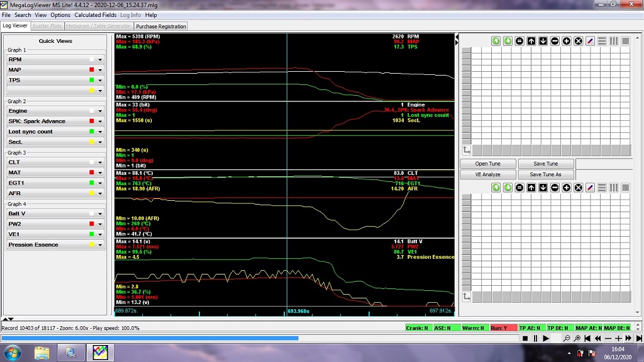The height and width of the screenshot is (362, 644).
Task: Jump to beginning of the log
Action: click(x=588, y=338)
